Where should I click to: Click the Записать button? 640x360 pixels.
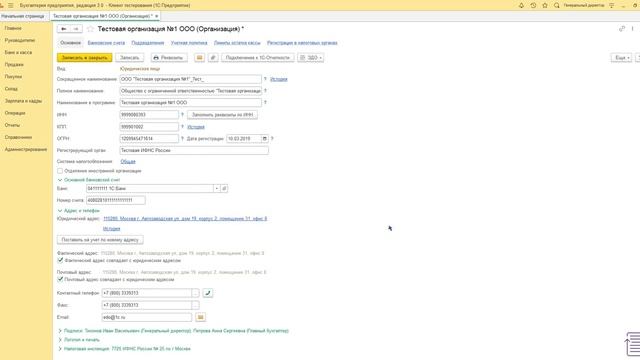coord(129,58)
